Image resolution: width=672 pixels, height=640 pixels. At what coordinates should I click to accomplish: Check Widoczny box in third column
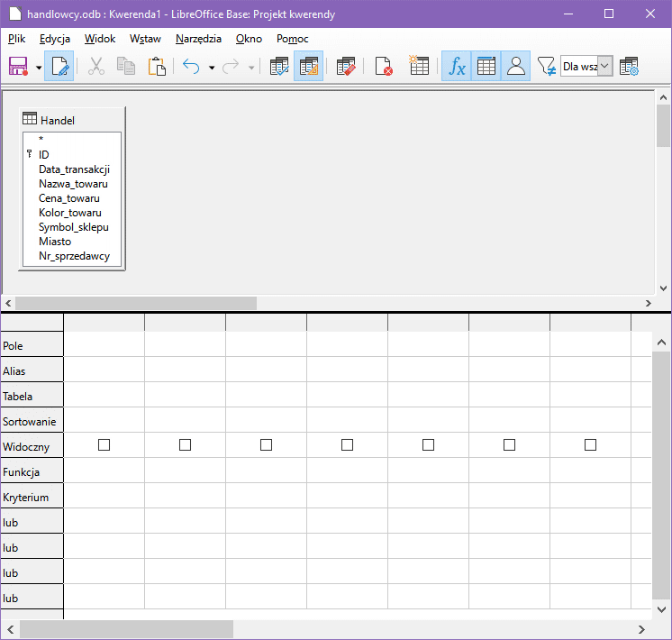(266, 445)
